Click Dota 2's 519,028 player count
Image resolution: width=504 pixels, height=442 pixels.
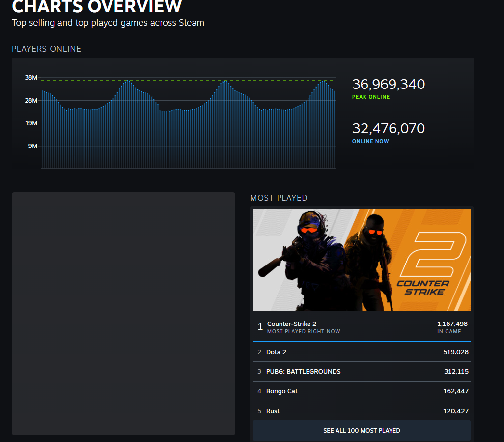tap(455, 352)
